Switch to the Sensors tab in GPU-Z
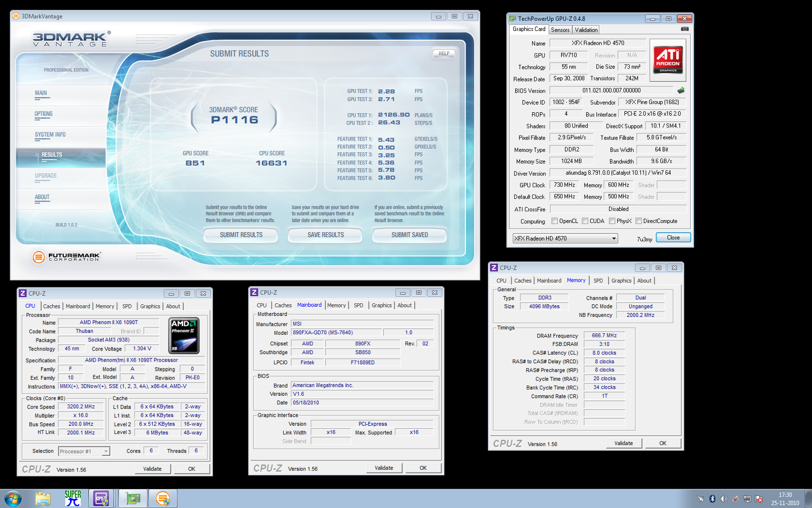This screenshot has width=812, height=508. (560, 30)
